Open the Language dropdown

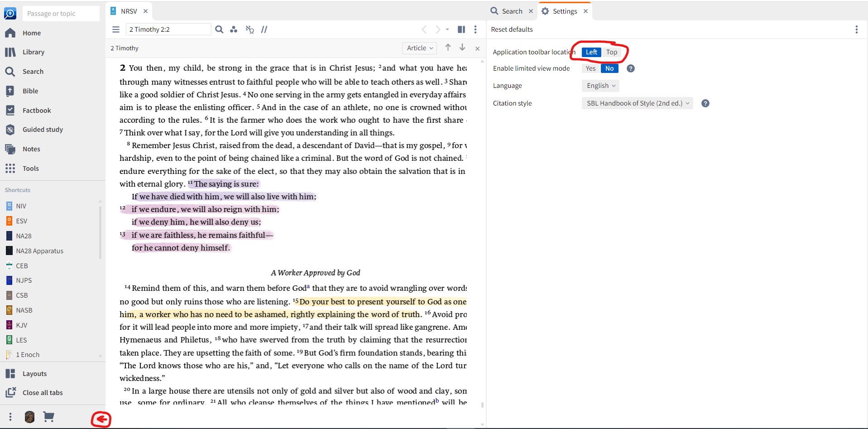(599, 86)
